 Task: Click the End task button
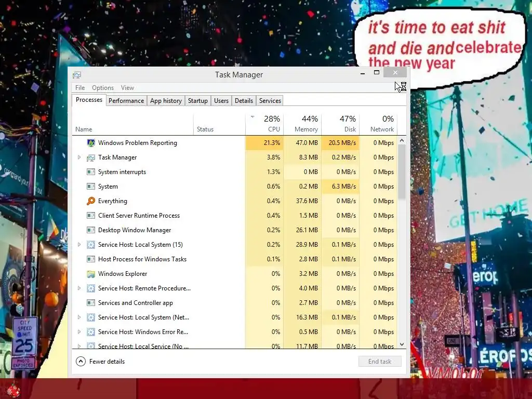point(380,362)
